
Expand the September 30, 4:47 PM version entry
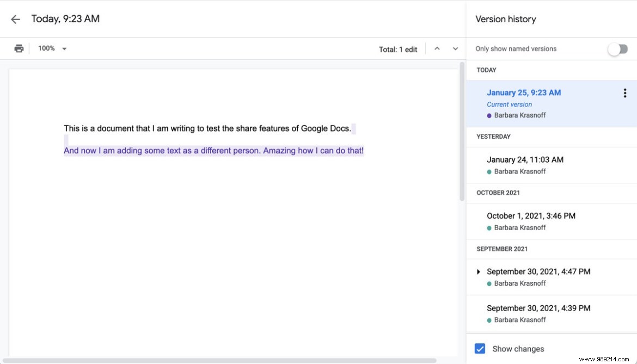[479, 272]
